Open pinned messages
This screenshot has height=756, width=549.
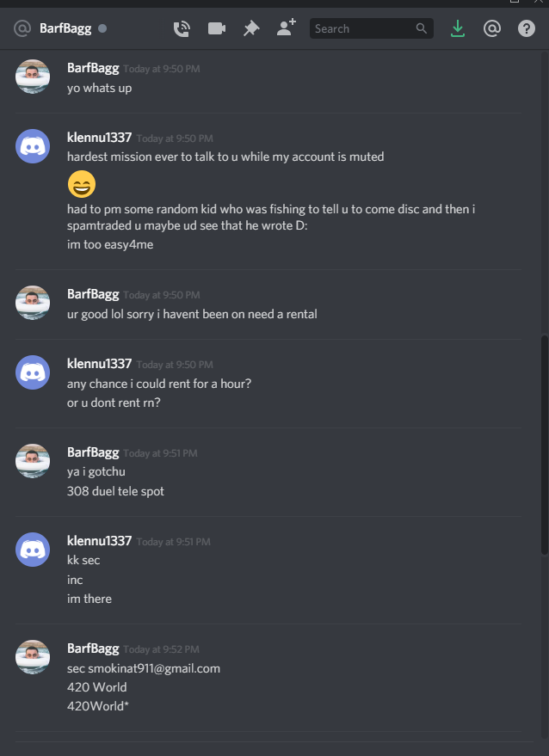tap(251, 29)
